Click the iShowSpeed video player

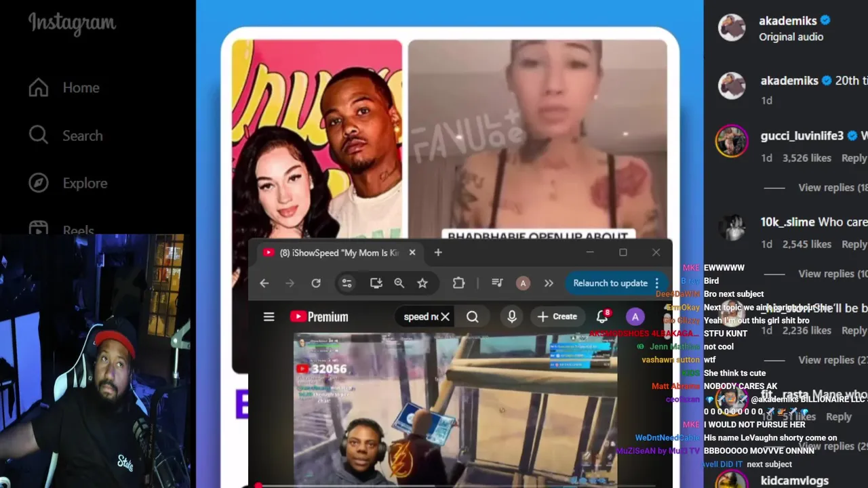(x=455, y=408)
